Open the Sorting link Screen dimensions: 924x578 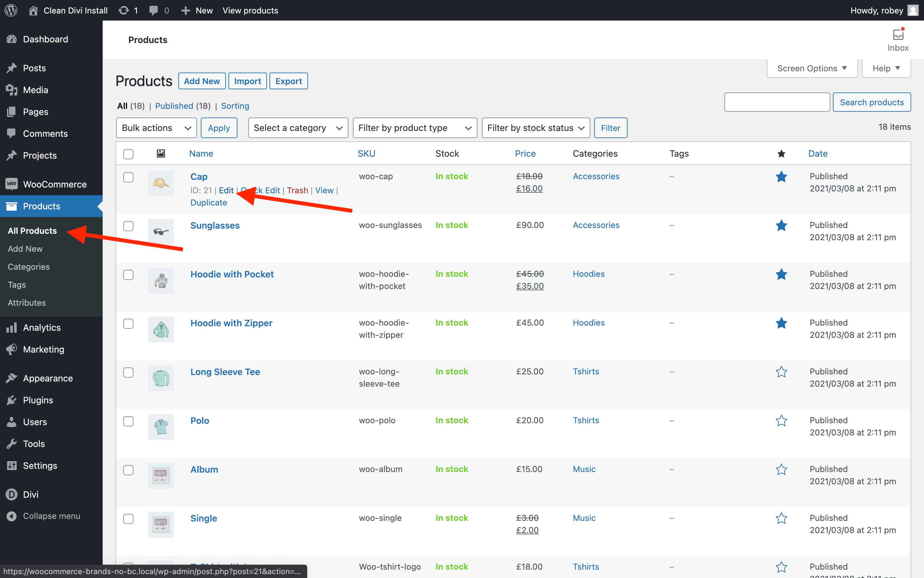pos(235,106)
